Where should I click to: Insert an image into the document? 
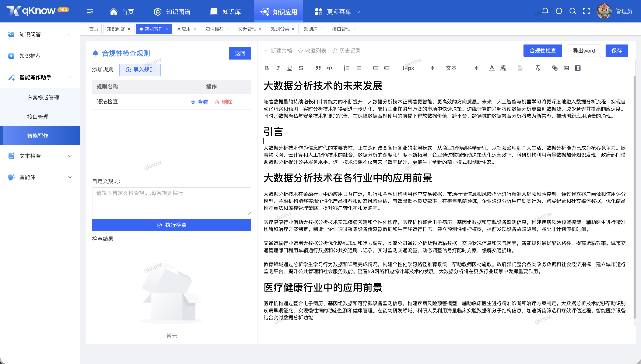(566, 68)
